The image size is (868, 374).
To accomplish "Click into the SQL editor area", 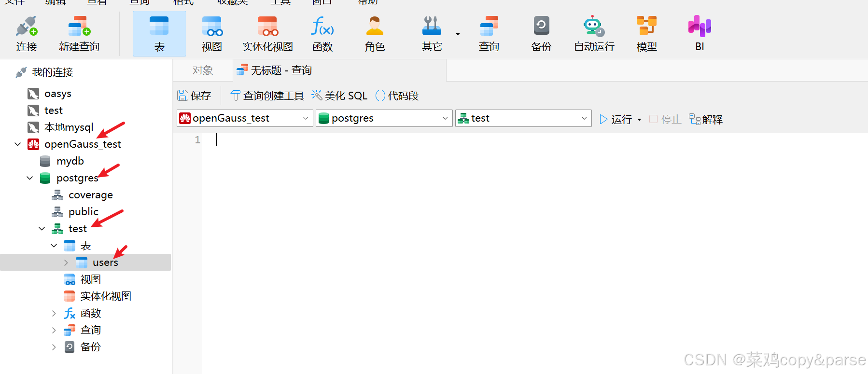I will 535,253.
